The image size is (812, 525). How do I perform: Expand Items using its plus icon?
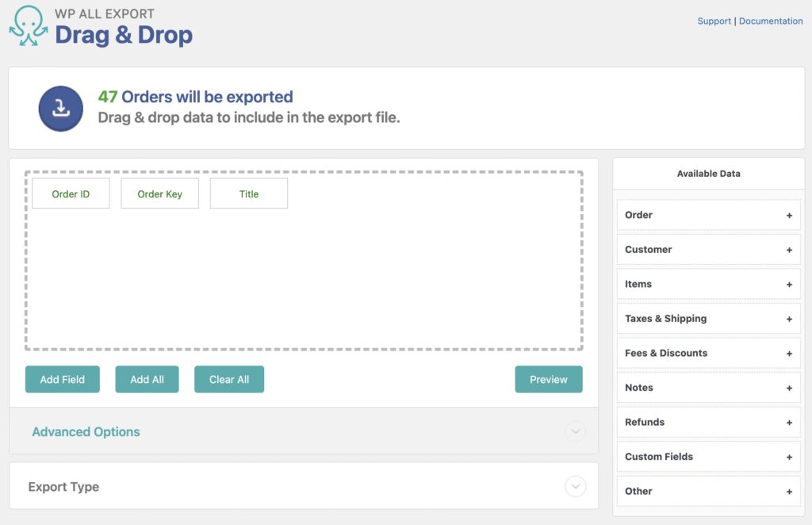tap(789, 284)
